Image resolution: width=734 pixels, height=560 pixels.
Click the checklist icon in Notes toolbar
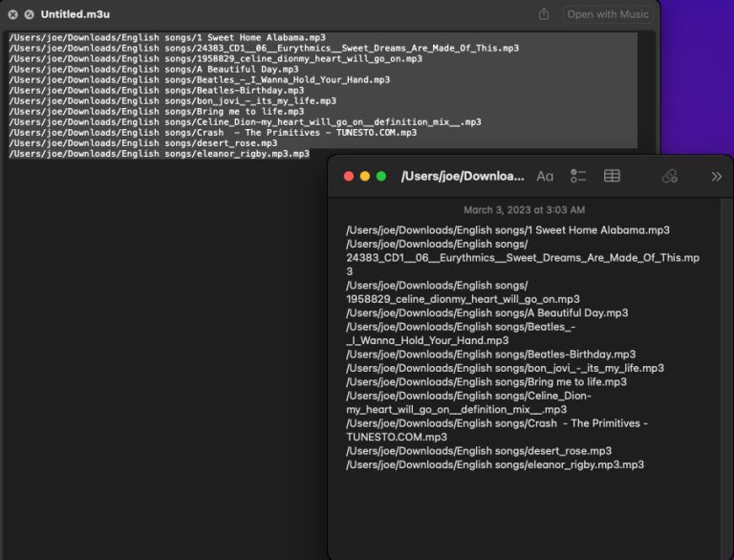point(578,176)
